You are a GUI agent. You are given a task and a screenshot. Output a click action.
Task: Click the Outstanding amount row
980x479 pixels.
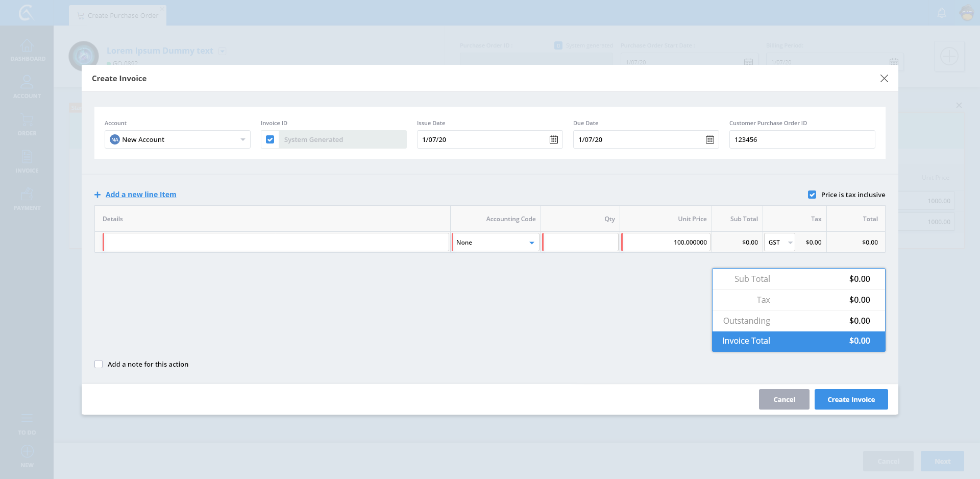click(x=798, y=321)
